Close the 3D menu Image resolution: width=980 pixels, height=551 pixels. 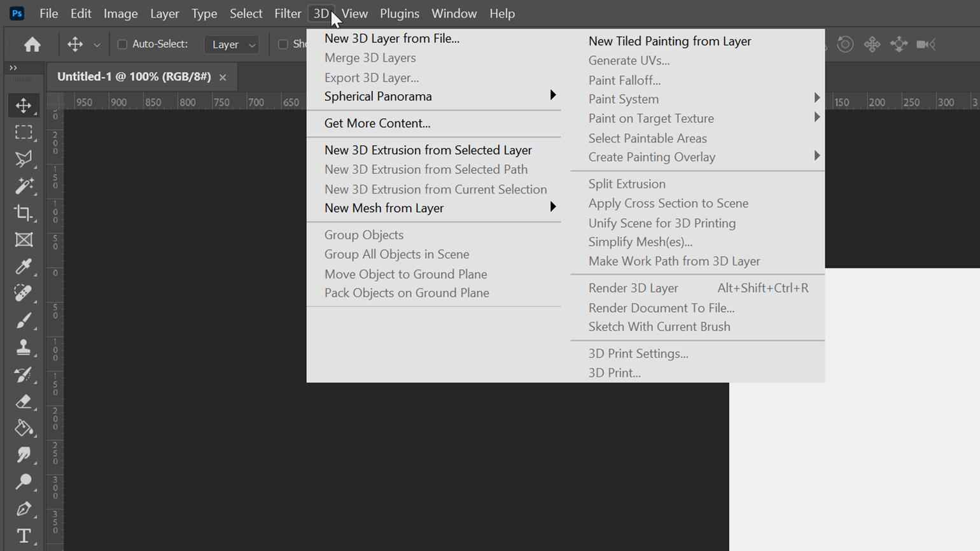tap(321, 13)
